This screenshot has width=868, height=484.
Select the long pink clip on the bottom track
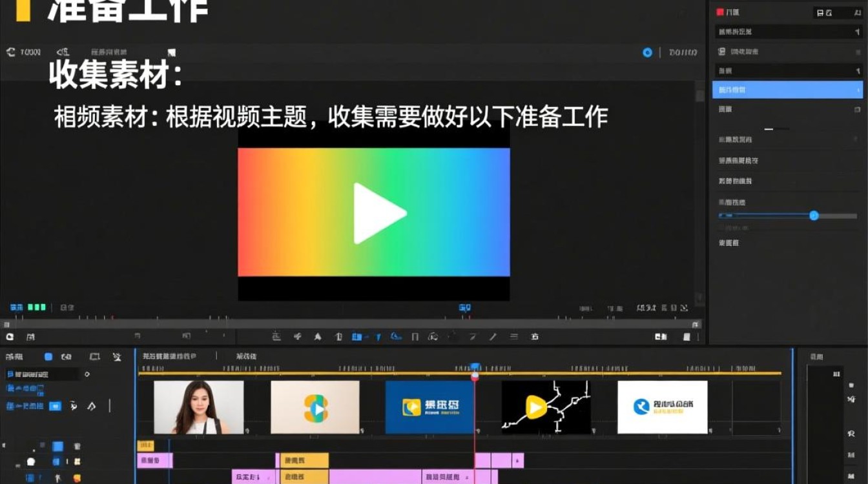375,477
